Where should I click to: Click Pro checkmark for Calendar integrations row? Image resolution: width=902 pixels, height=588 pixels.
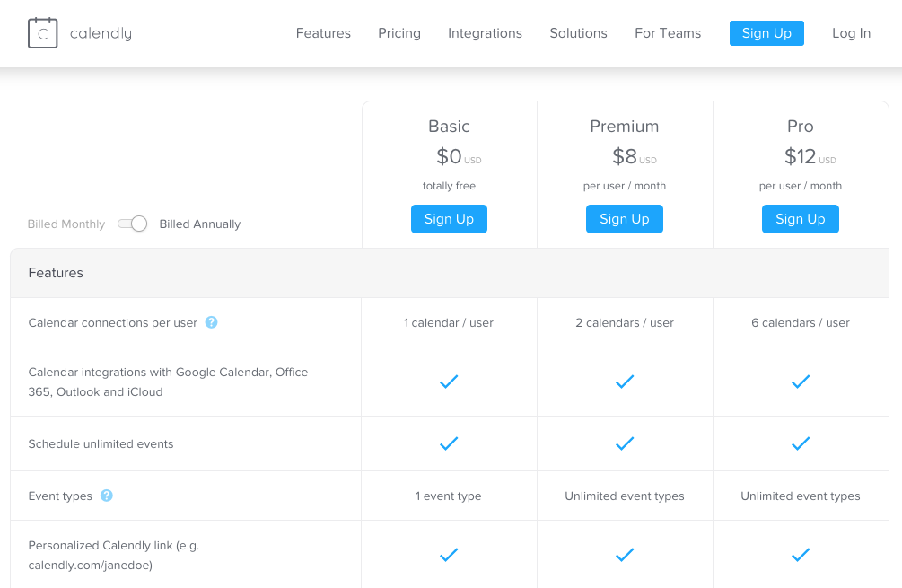(x=801, y=382)
